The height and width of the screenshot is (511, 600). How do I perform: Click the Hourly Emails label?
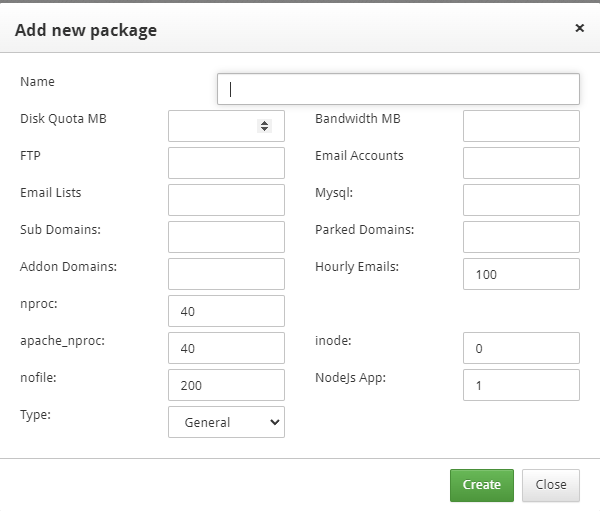pos(357,267)
